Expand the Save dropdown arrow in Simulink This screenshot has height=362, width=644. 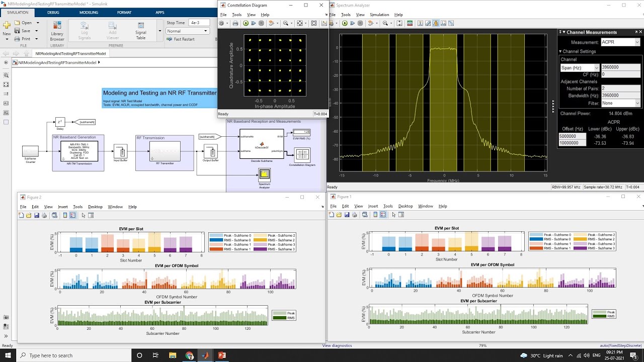click(37, 31)
